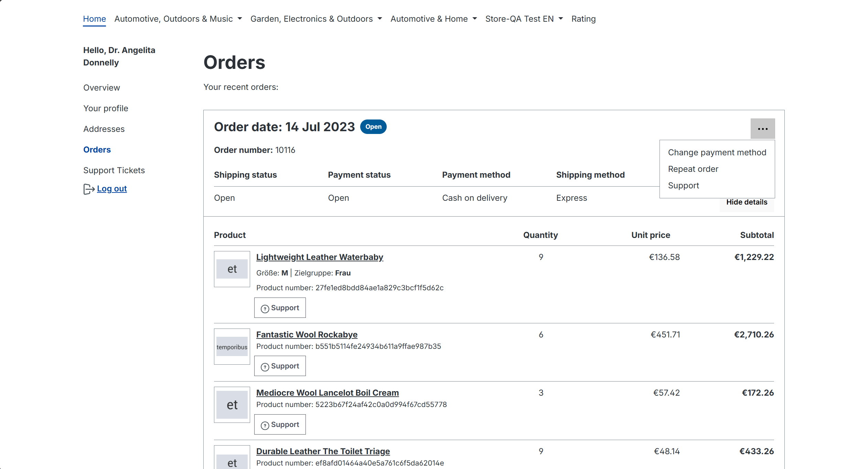Select Repeat order from menu
This screenshot has width=868, height=469.
tap(693, 169)
